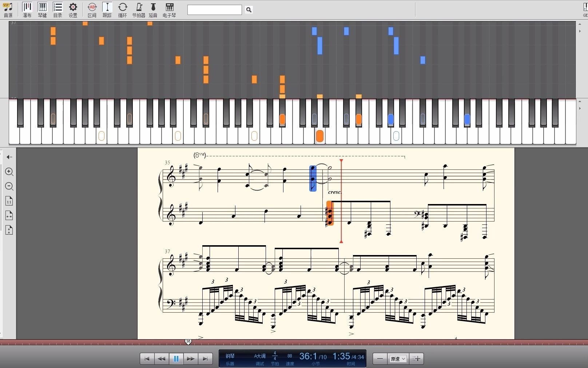Toggle the 琴键 keyboard view

click(42, 10)
